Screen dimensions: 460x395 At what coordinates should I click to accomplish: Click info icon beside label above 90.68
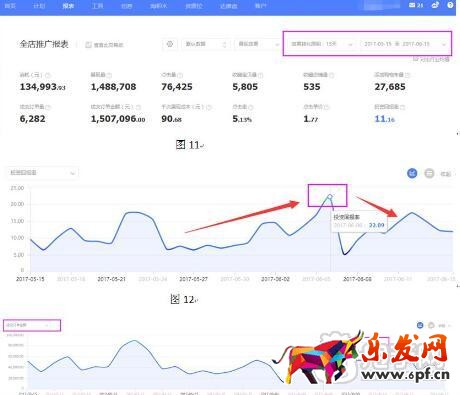click(209, 107)
